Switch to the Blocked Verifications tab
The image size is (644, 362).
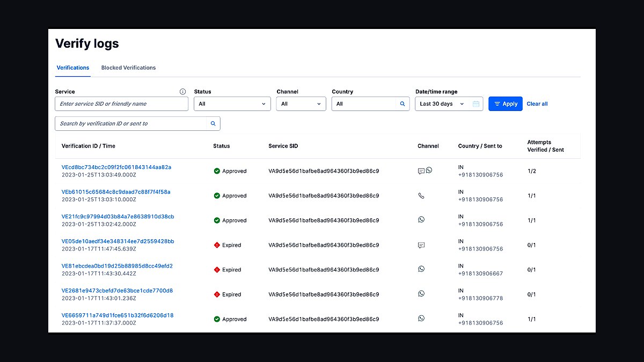(x=128, y=68)
